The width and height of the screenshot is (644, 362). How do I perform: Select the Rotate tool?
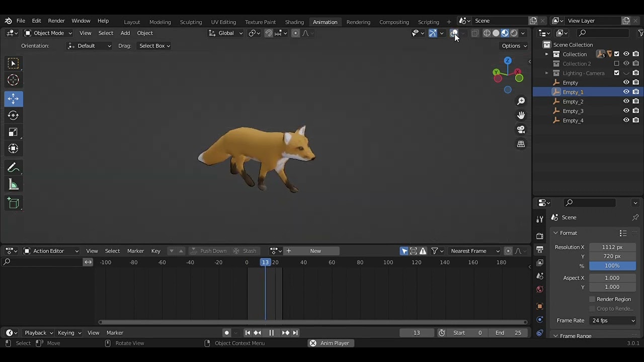tap(13, 115)
